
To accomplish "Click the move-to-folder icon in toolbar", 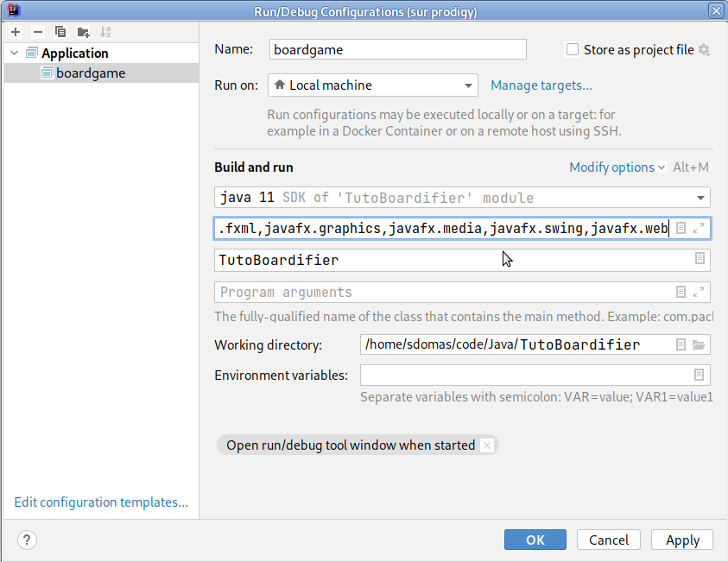I will click(x=83, y=32).
